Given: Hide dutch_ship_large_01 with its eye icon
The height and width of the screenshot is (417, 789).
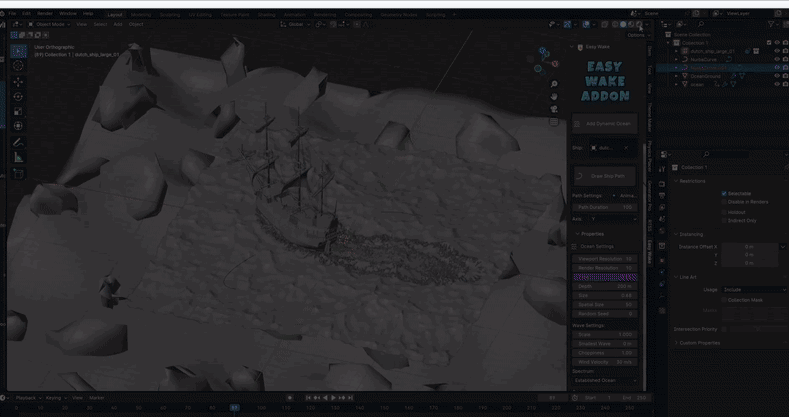Looking at the screenshot, I should pyautogui.click(x=777, y=51).
